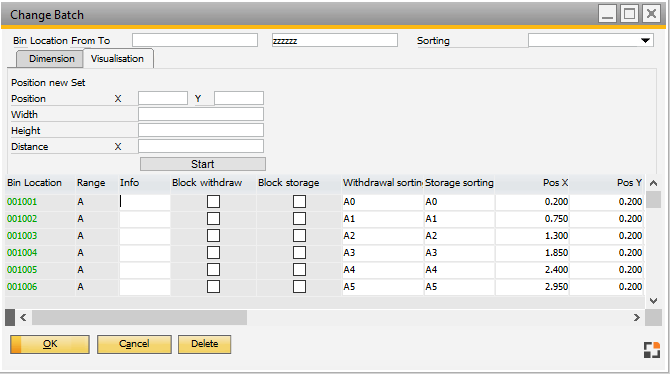Minimize the Change Batch window
This screenshot has width=670, height=374.
pos(608,14)
